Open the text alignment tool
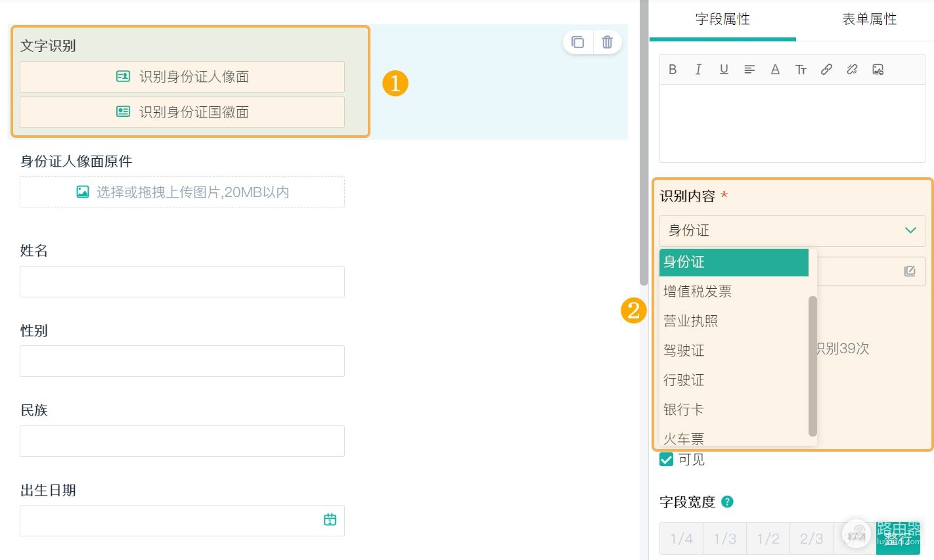Viewport: 934px width, 560px height. (749, 69)
